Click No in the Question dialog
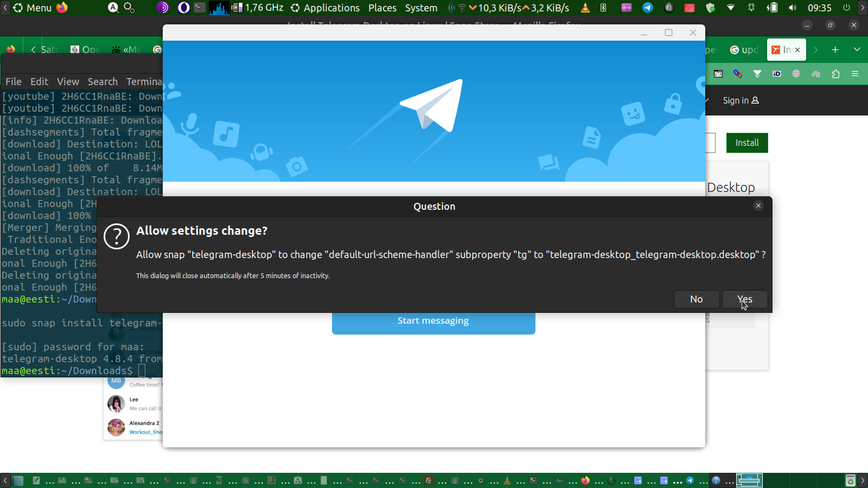The width and height of the screenshot is (868, 488). pos(697,299)
